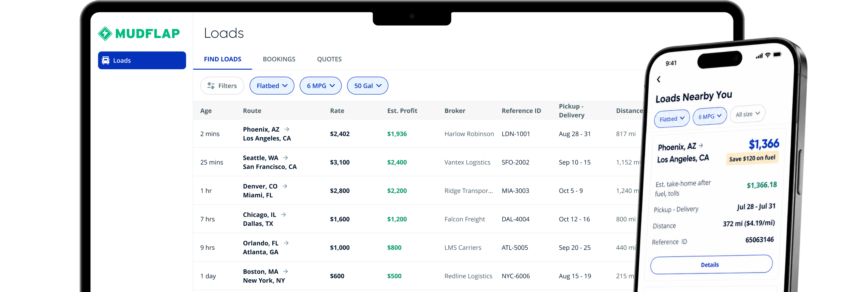868x292 pixels.
Task: Click broker Vantex Logistics
Action: pos(467,162)
